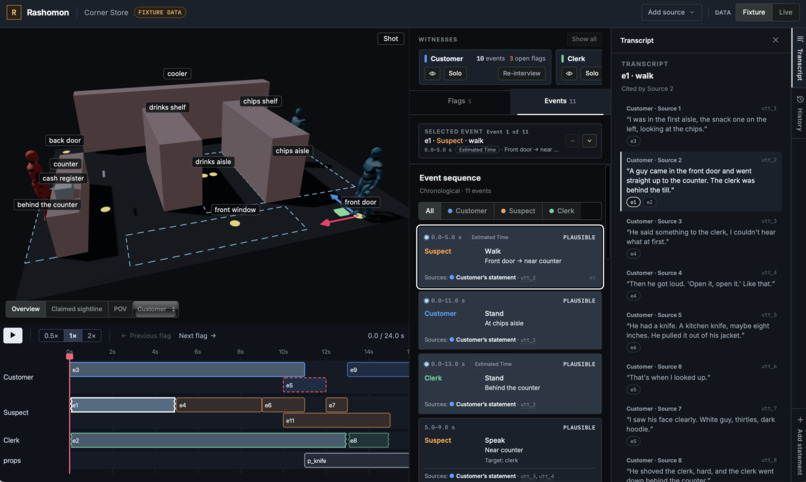Open Clerk Stand behind counter card
Image resolution: width=806 pixels, height=482 pixels.
510,384
